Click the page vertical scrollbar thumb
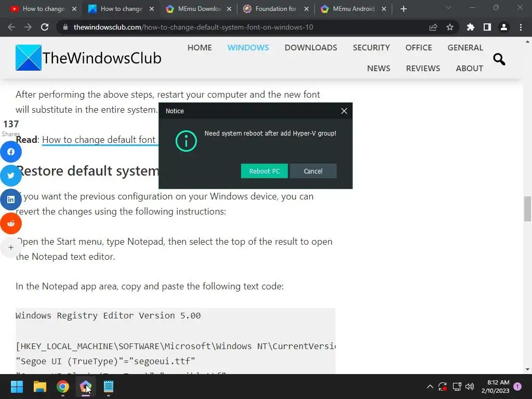This screenshot has height=399, width=532. (x=527, y=209)
